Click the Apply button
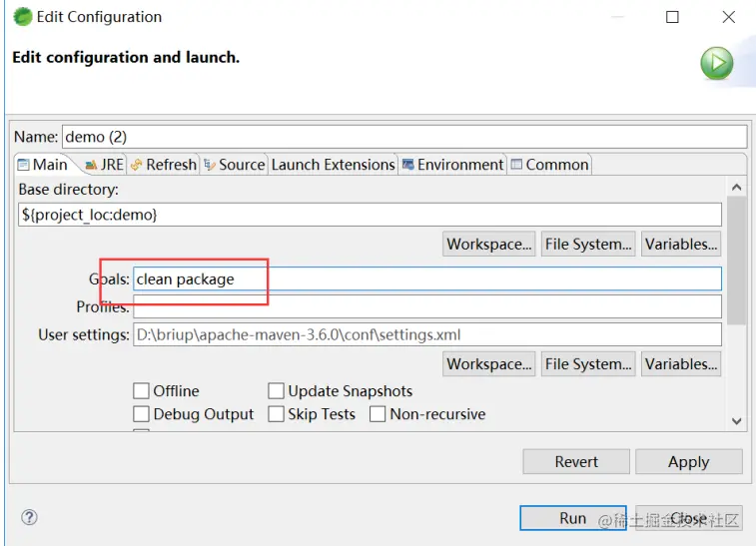This screenshot has height=546, width=756. point(688,462)
